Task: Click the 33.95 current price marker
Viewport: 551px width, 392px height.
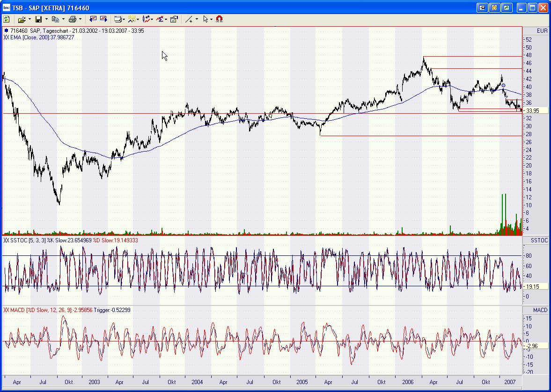Action: coord(532,111)
